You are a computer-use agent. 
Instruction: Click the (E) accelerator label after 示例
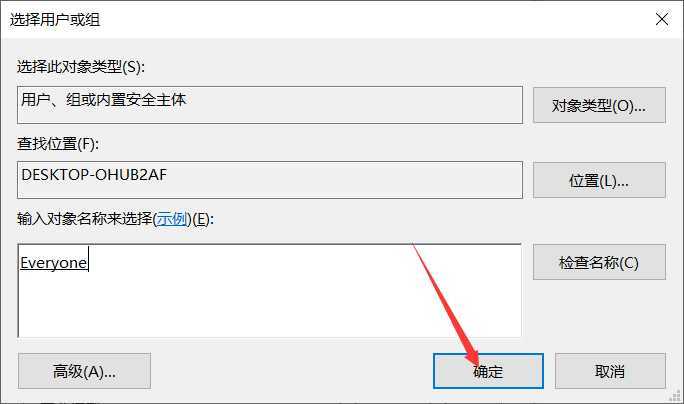[x=200, y=219]
